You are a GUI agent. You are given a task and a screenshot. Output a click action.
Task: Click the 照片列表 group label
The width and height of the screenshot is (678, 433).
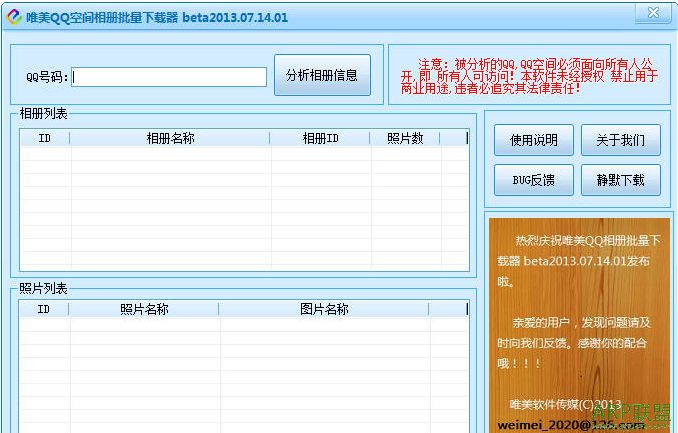[43, 289]
